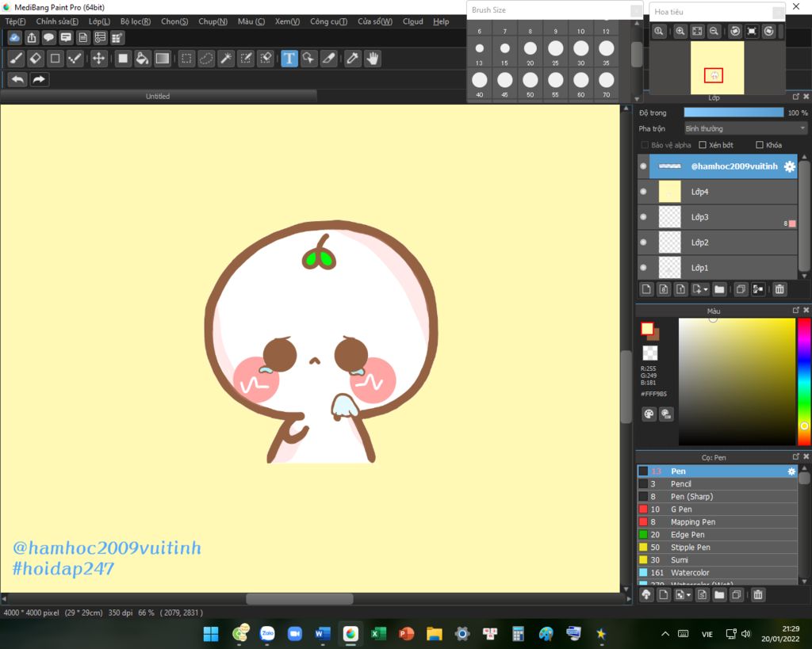
Task: Choose the Move tool
Action: point(98,59)
